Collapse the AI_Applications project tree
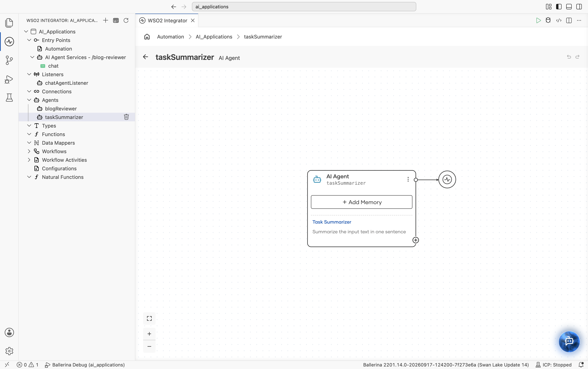 click(x=26, y=31)
